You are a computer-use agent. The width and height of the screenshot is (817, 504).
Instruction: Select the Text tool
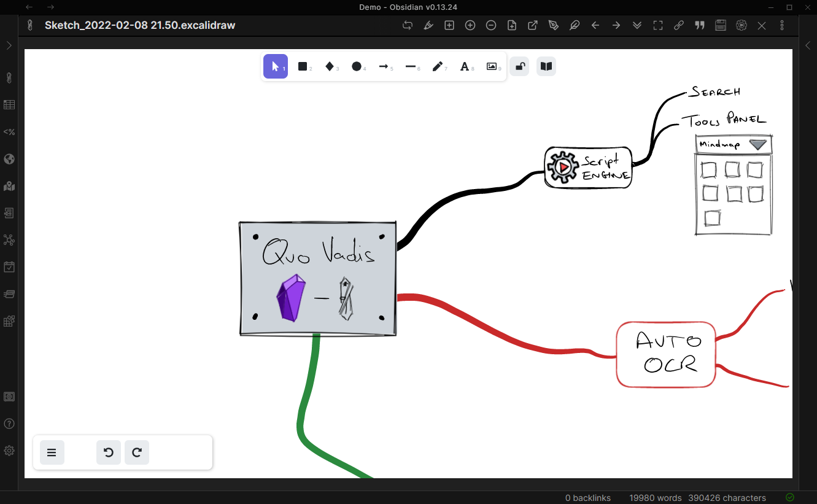tap(465, 66)
